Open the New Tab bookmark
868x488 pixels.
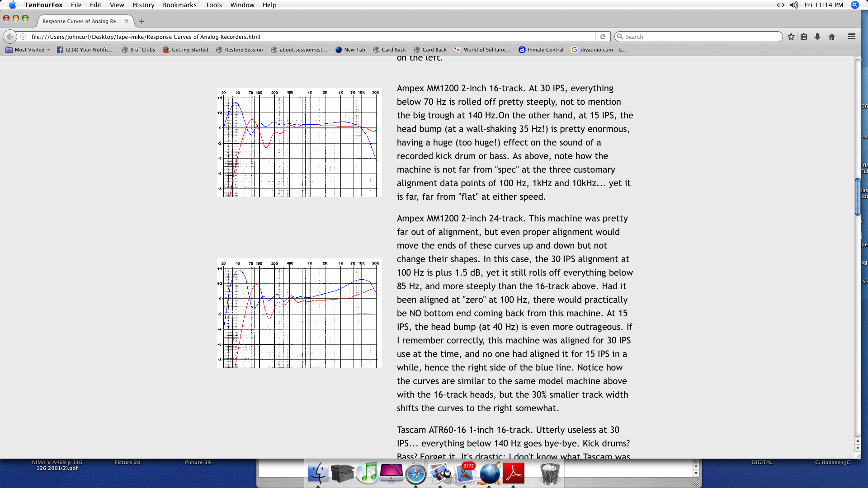tap(350, 50)
